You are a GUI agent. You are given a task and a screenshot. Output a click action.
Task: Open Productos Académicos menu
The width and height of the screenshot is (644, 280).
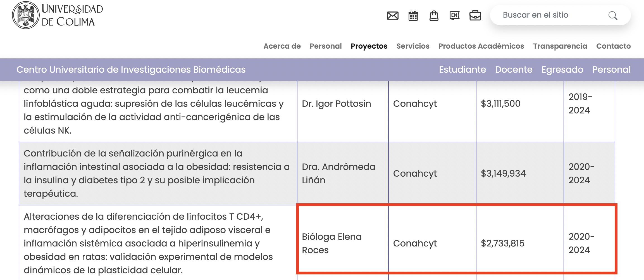(x=481, y=46)
